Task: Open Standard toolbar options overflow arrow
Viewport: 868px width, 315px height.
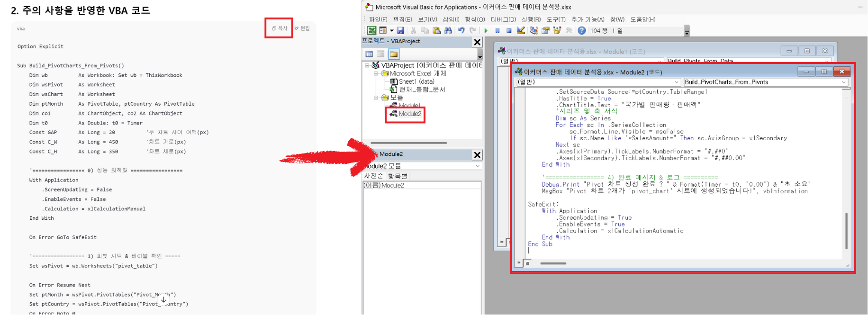Action: click(687, 31)
